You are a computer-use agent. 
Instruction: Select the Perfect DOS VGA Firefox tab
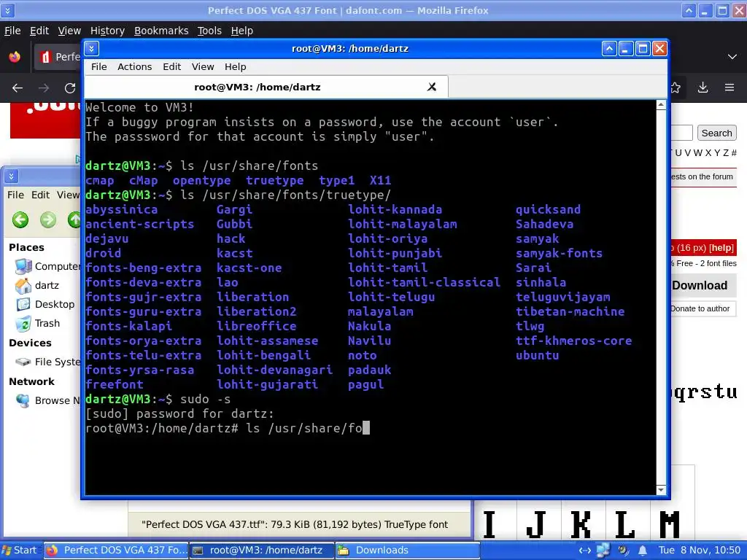57,57
